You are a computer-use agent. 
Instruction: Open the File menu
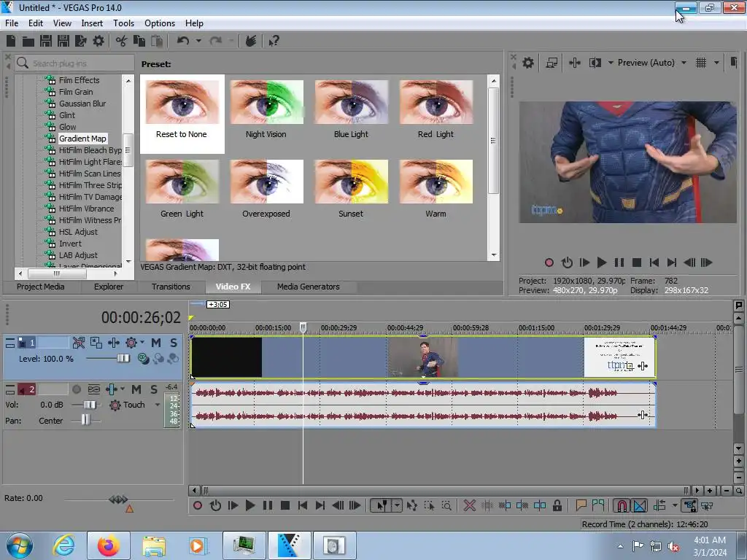(12, 23)
